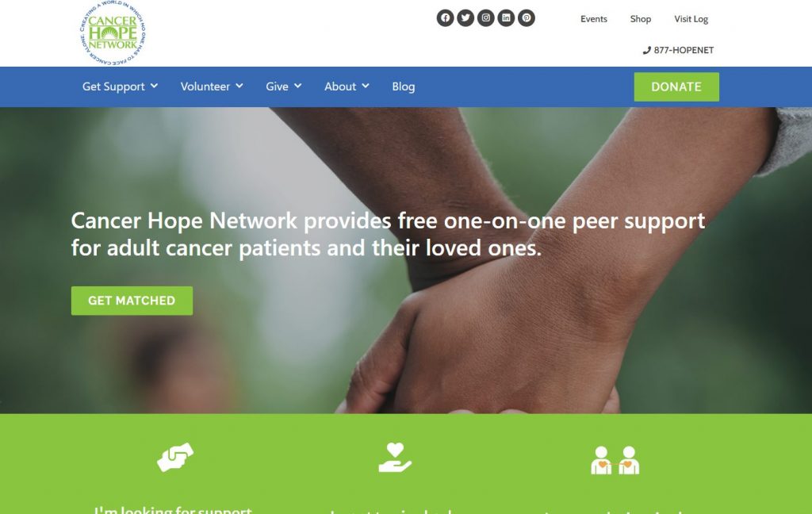
Task: Open the Events link
Action: (x=593, y=19)
